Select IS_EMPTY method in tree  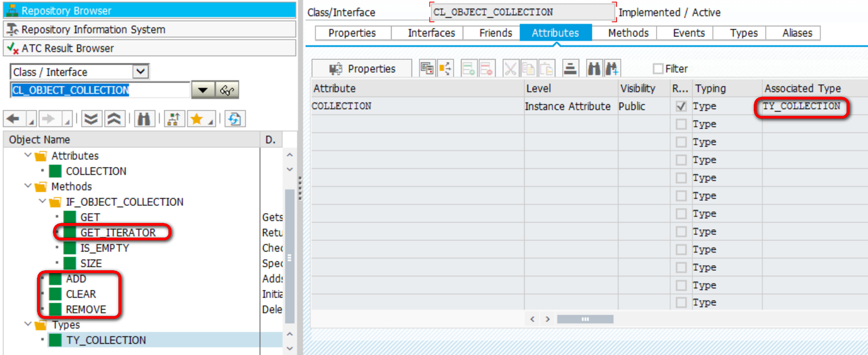click(x=105, y=248)
